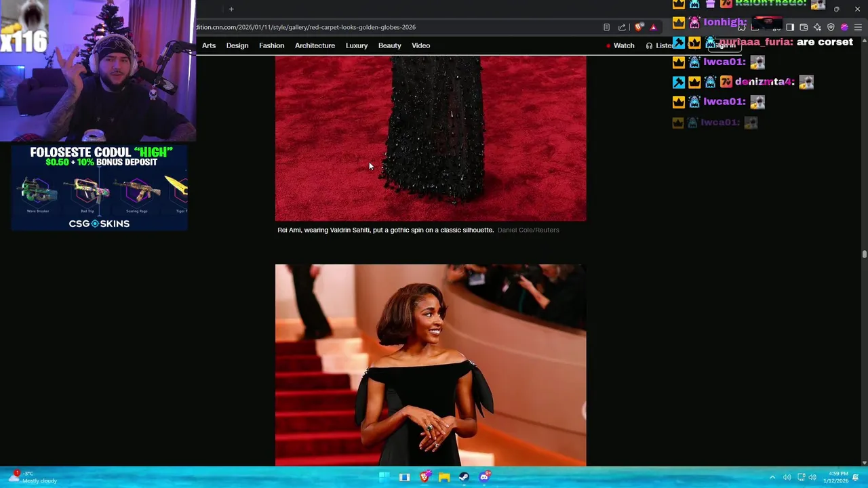
Task: Click the Rei Ami caption text
Action: 385,230
